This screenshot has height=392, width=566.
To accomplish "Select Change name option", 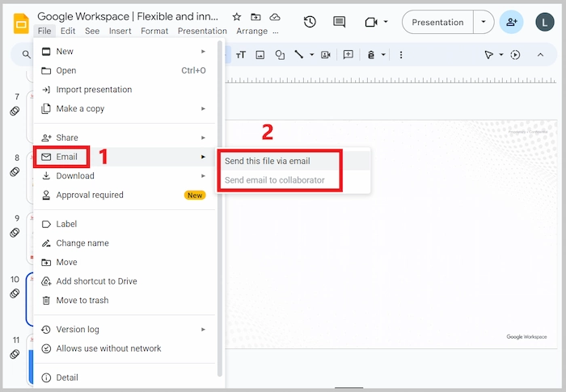I will tap(125, 243).
